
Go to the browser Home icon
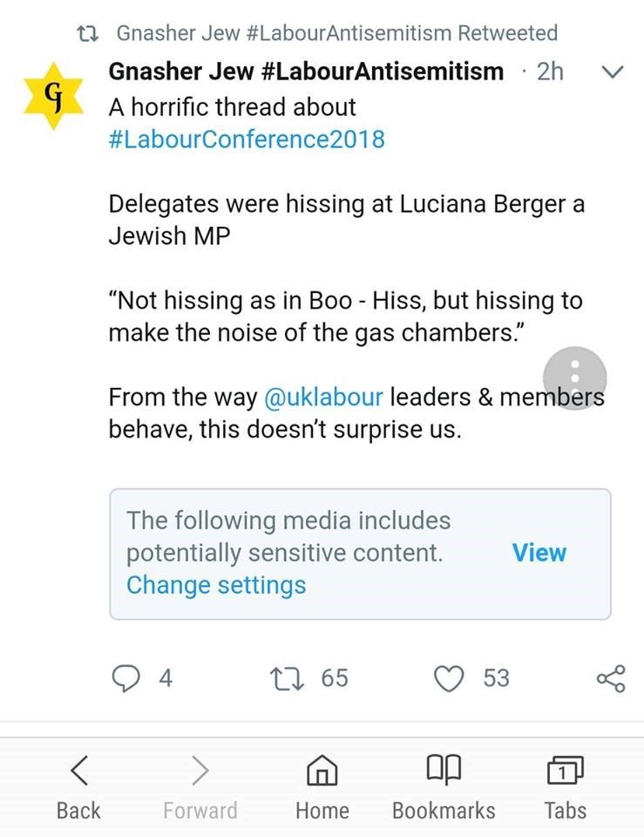tap(322, 770)
